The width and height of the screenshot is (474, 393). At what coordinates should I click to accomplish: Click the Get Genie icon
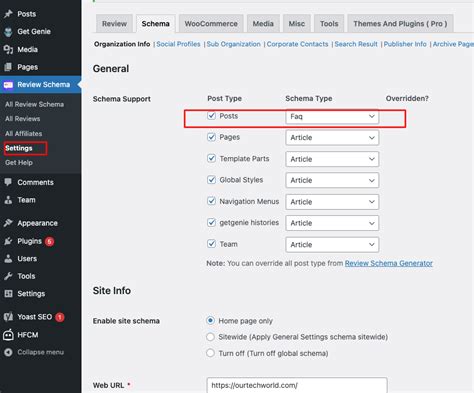(8, 32)
